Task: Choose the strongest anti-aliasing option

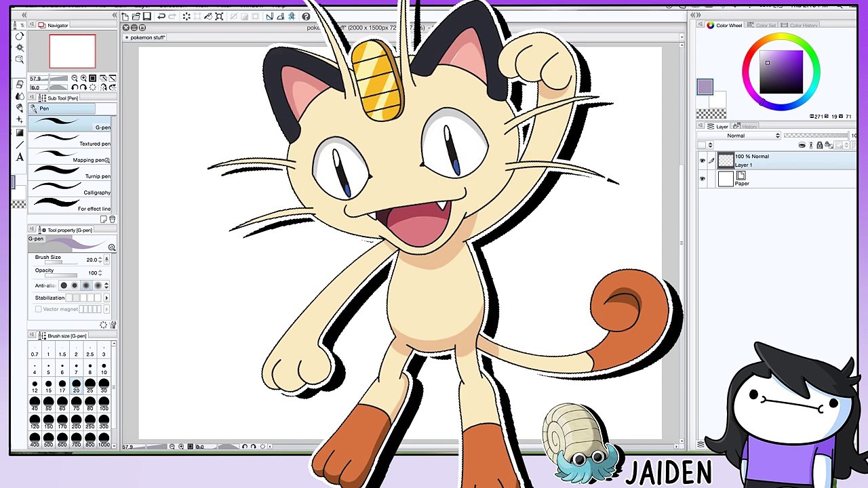Action: pos(98,285)
